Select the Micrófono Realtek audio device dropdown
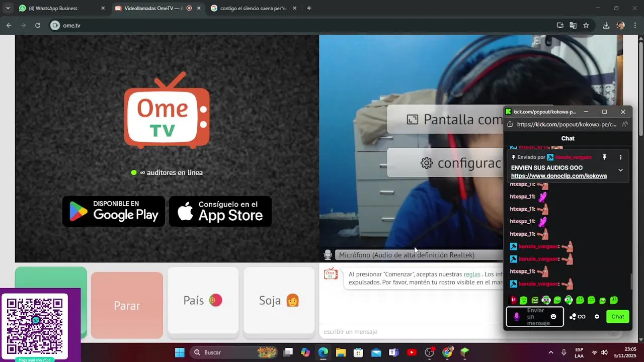 pyautogui.click(x=419, y=255)
